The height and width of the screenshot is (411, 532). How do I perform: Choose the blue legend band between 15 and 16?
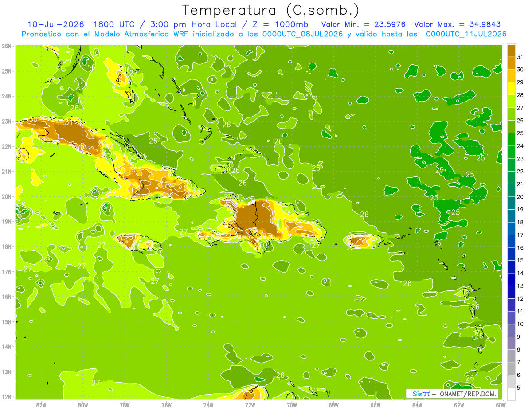pyautogui.click(x=512, y=254)
